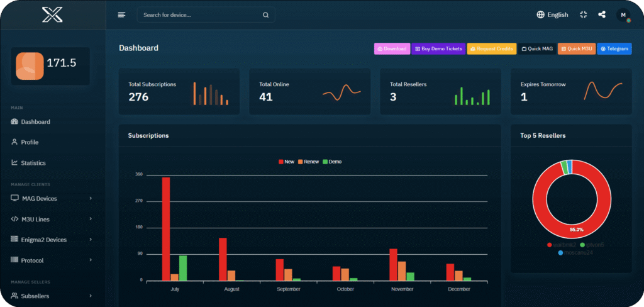Screen dimensions: 644x307
Task: Click the share icon in header
Action: coord(602,14)
